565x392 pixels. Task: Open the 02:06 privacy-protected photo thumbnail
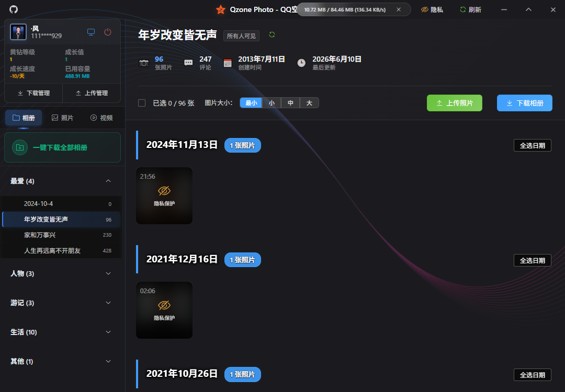164,310
